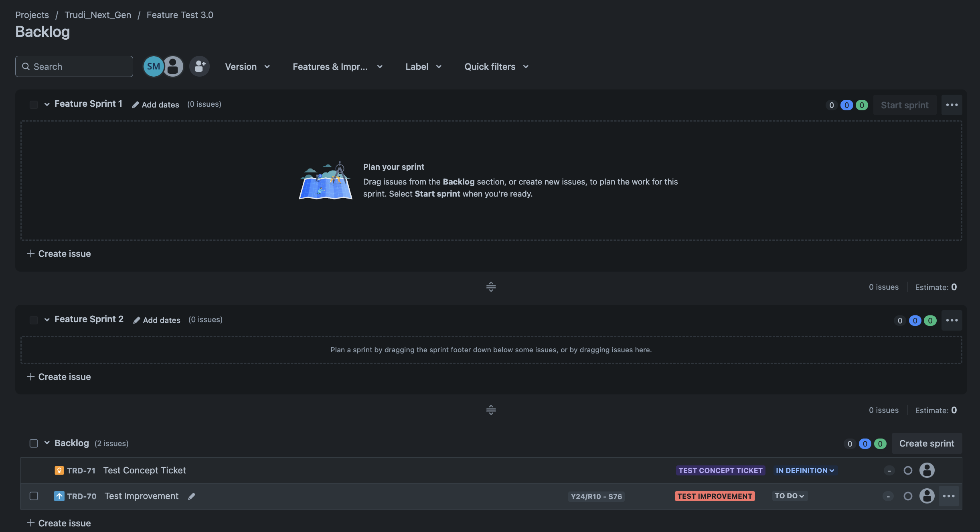
Task: Tick the Feature Sprint 1 checkbox
Action: click(x=34, y=105)
